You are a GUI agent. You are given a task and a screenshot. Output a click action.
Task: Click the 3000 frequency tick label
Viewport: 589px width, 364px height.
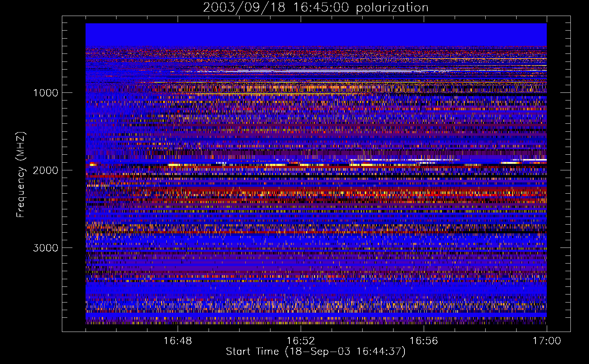(46, 248)
